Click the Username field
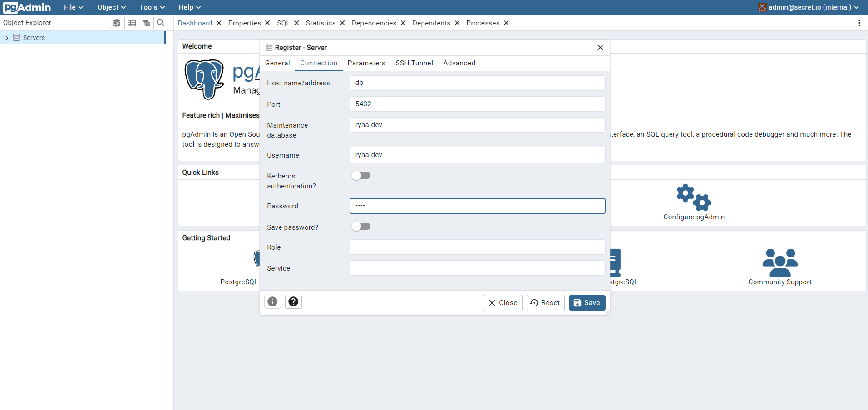The height and width of the screenshot is (410, 868). pos(477,155)
